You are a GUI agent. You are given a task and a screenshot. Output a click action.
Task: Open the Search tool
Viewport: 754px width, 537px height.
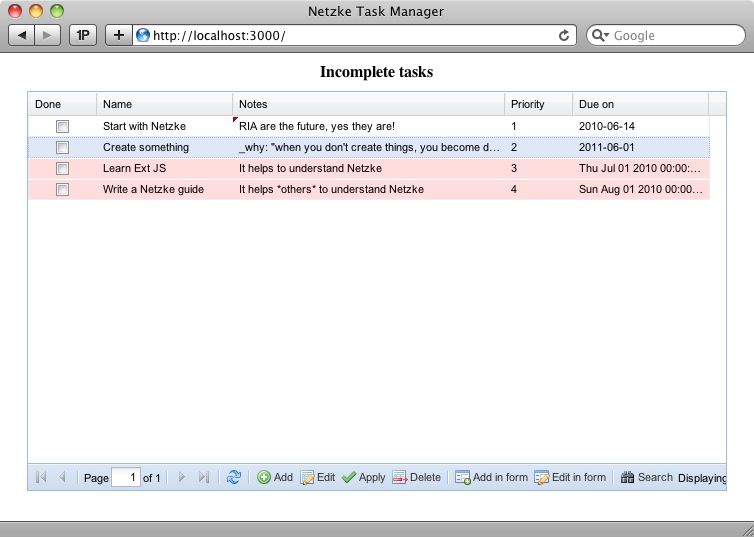coord(646,477)
